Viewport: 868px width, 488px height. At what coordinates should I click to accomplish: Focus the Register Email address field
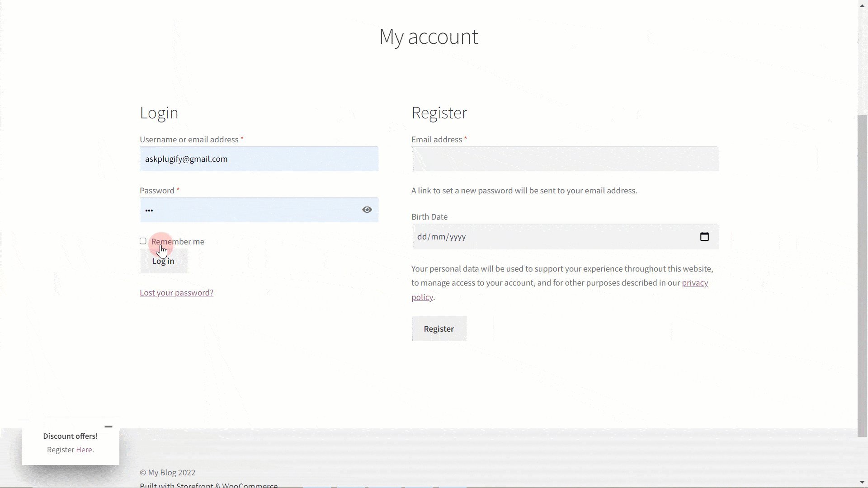click(x=565, y=159)
